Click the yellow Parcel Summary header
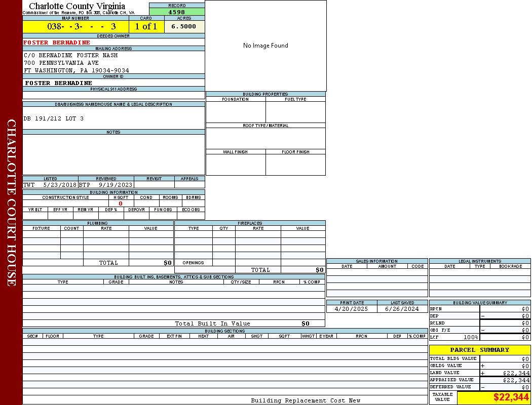Viewport: 532px width, 405px height. tap(479, 350)
